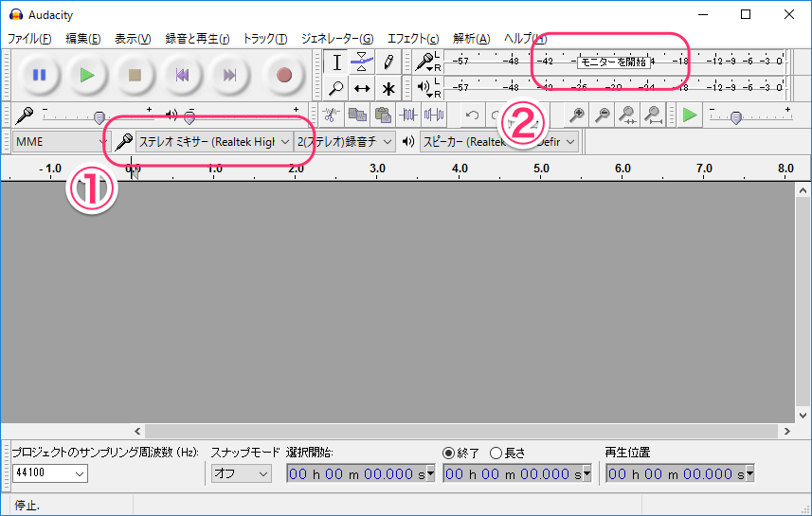
Task: Open the エフェクト menu
Action: (413, 38)
